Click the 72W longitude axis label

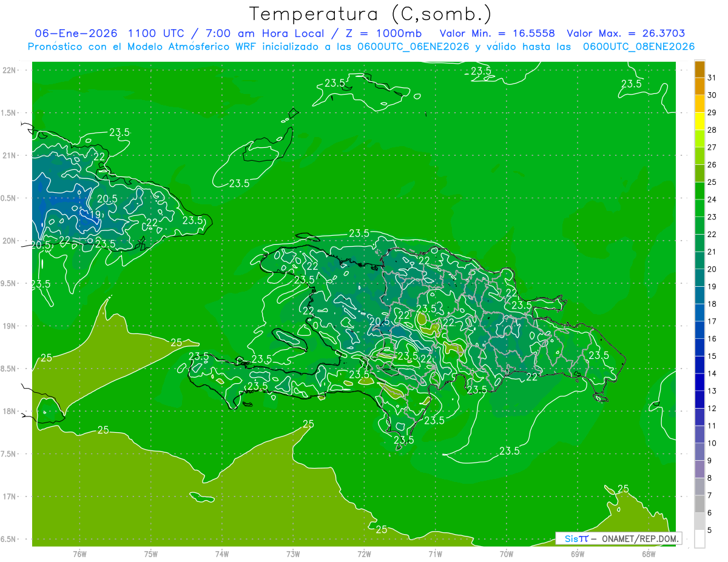364,554
